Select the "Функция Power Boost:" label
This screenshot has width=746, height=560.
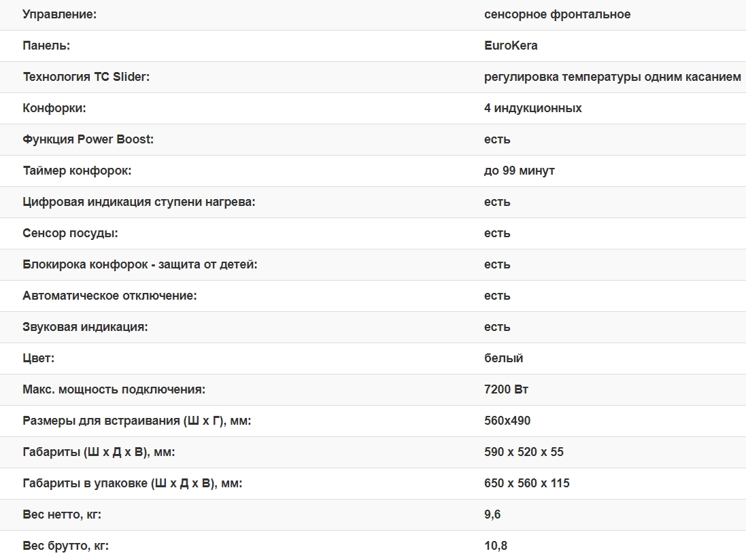[x=88, y=139]
